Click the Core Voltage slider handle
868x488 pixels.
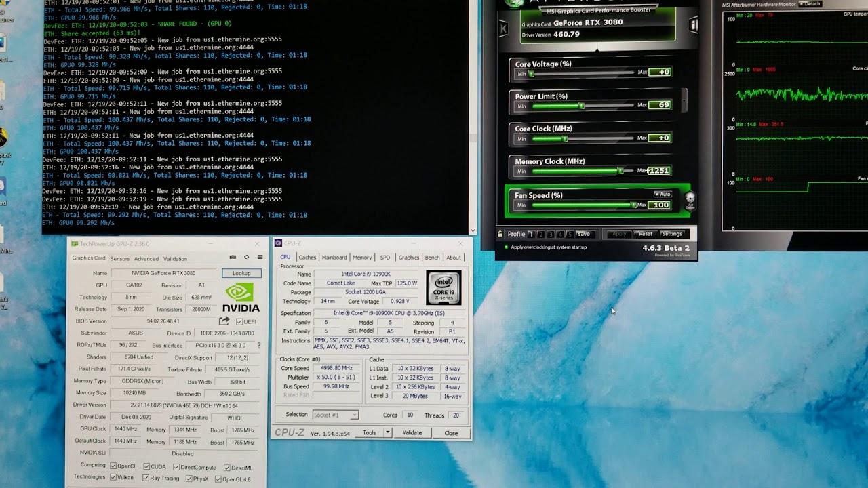pyautogui.click(x=532, y=73)
